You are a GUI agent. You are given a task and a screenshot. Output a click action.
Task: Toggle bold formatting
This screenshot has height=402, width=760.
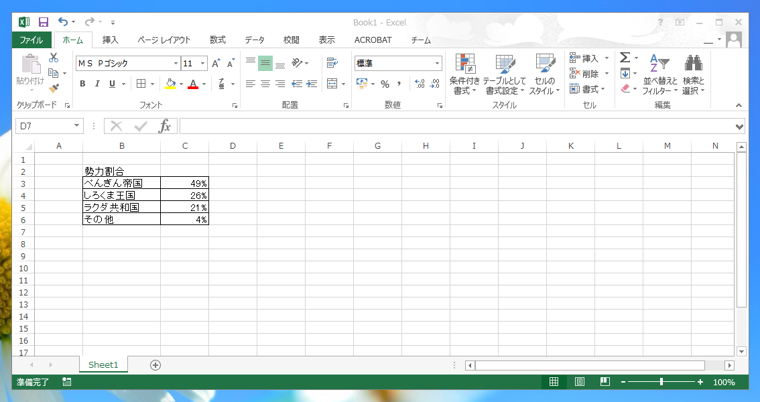tap(82, 84)
